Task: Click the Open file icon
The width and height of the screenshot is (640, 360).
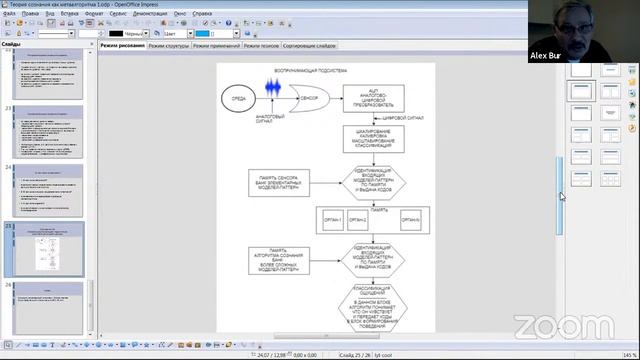Action: click(19, 23)
